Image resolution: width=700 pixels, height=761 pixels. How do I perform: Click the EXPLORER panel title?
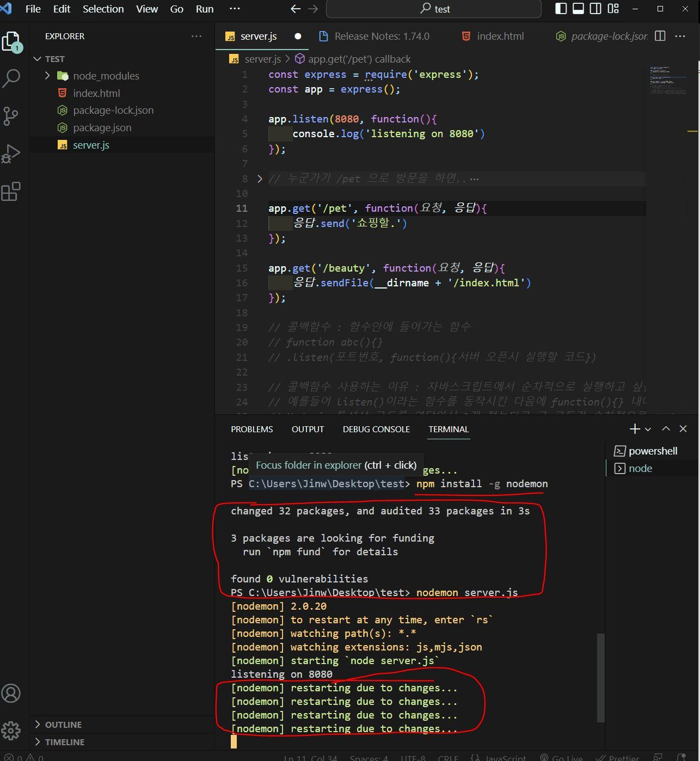pos(65,36)
